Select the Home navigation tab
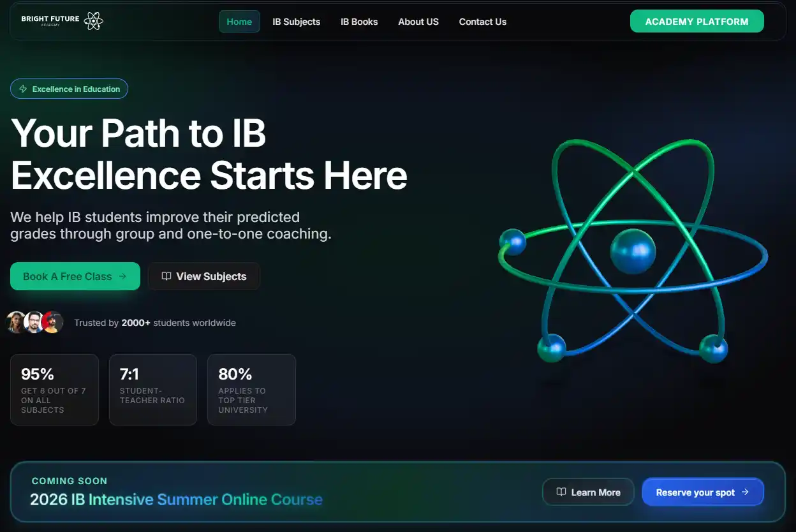Viewport: 796px width, 532px height. coord(239,22)
